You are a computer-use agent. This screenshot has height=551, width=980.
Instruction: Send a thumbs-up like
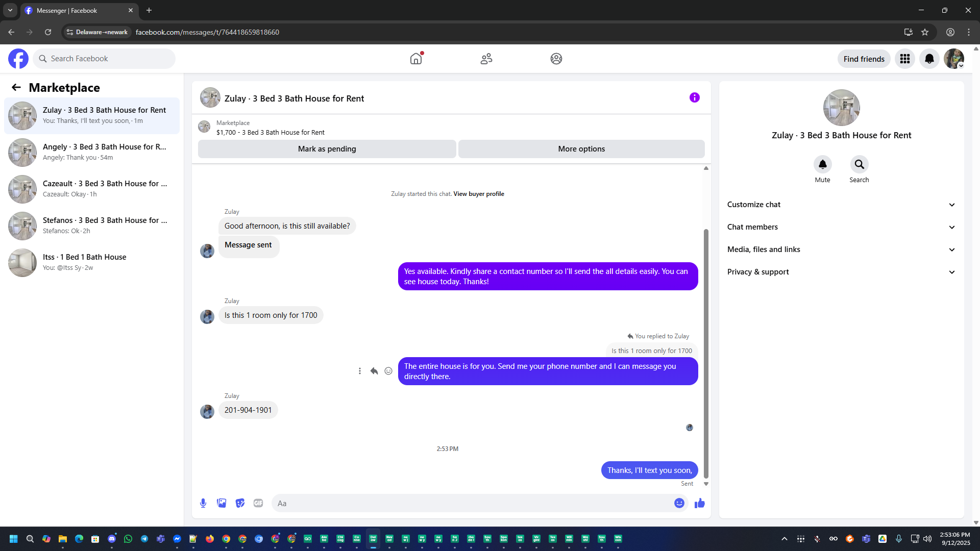pyautogui.click(x=699, y=503)
